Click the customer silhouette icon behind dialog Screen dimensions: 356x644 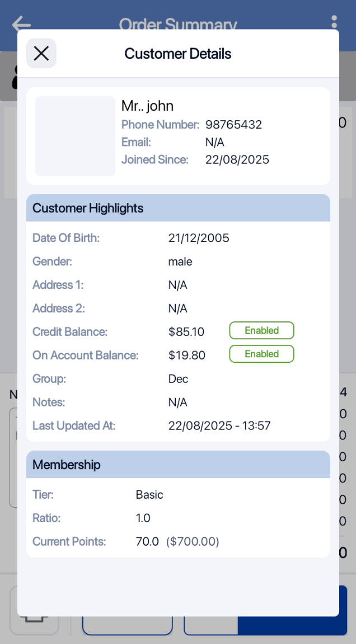tap(14, 78)
